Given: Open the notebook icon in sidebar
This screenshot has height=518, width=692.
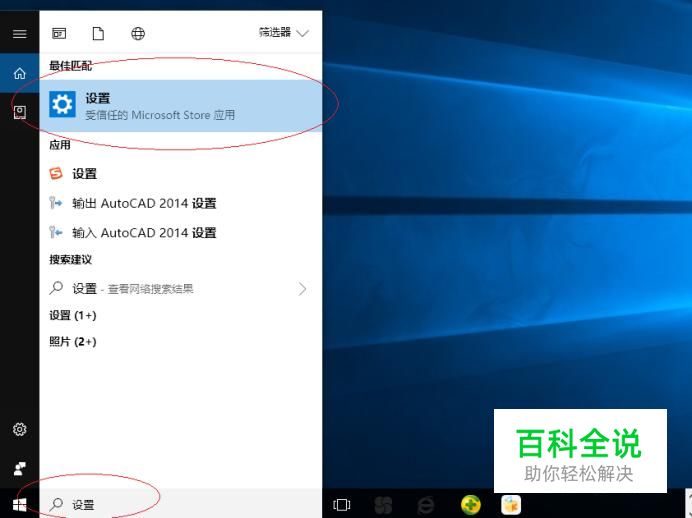Looking at the screenshot, I should point(19,112).
